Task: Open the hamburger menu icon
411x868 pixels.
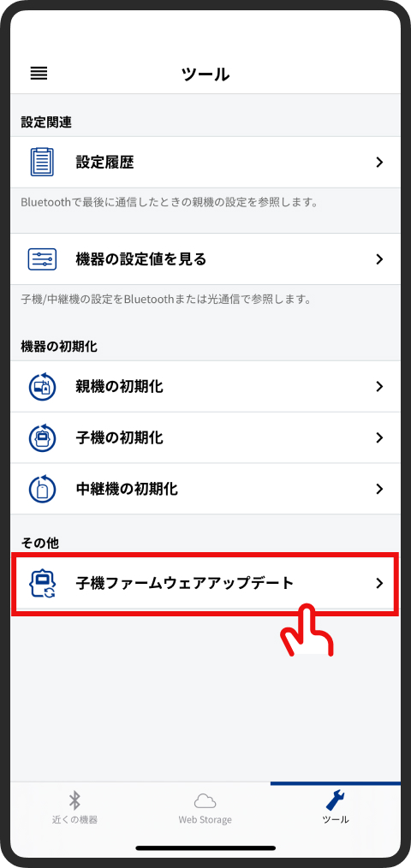Action: pyautogui.click(x=39, y=73)
